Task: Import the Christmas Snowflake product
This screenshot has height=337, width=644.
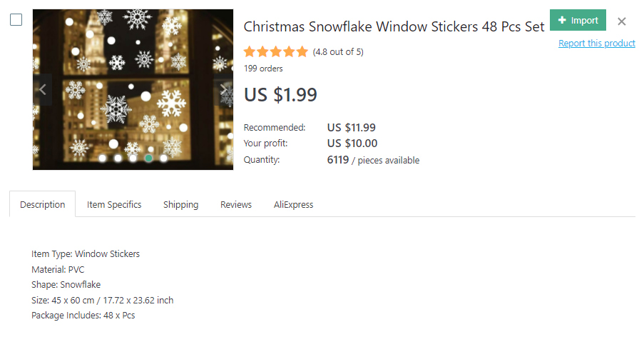Action: (578, 21)
